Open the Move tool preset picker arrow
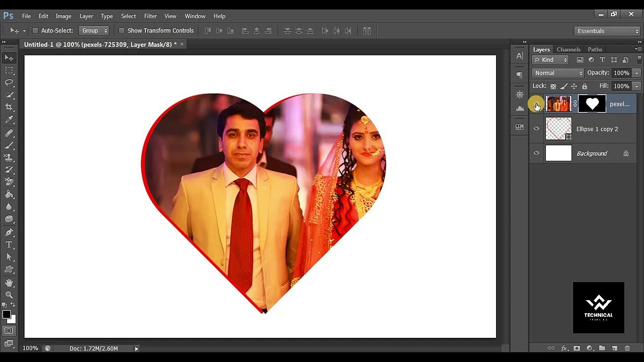 pos(24,31)
